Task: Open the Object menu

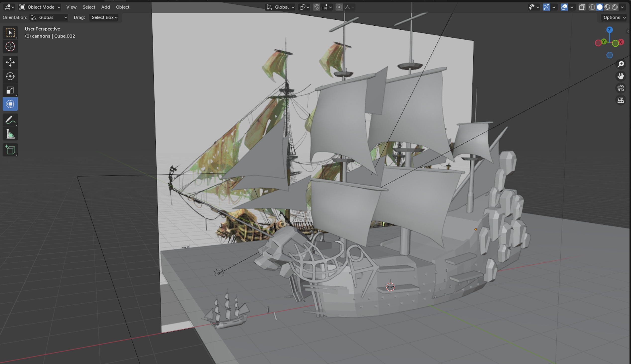Action: [x=123, y=7]
